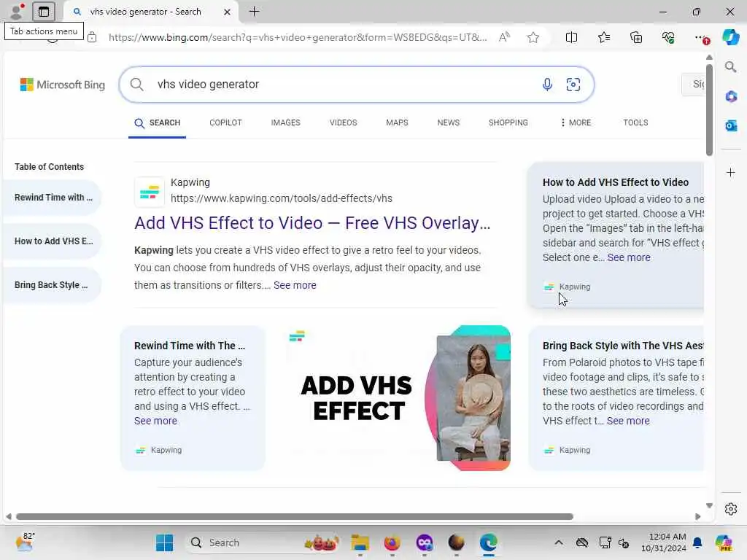This screenshot has width=747, height=560.
Task: Switch to the Copilot tab
Action: pyautogui.click(x=225, y=122)
